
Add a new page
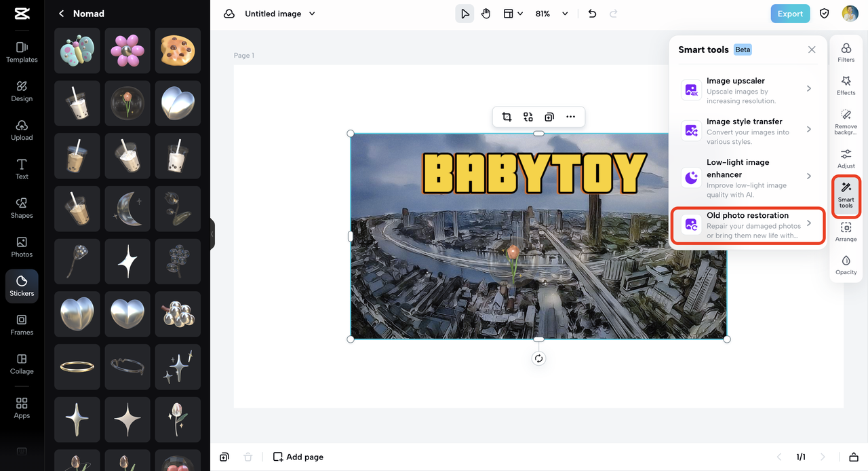[298, 457]
